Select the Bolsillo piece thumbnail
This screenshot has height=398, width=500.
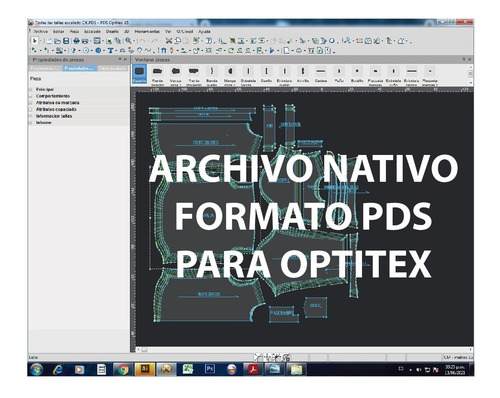[x=357, y=75]
